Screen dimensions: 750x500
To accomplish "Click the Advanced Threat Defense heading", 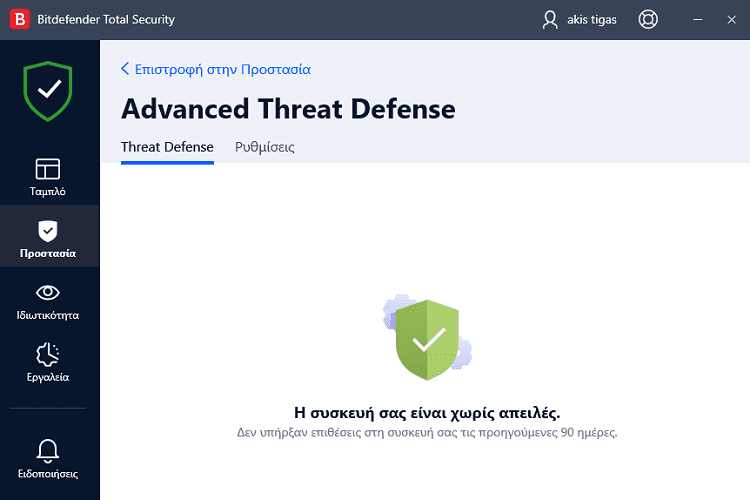I will click(288, 109).
